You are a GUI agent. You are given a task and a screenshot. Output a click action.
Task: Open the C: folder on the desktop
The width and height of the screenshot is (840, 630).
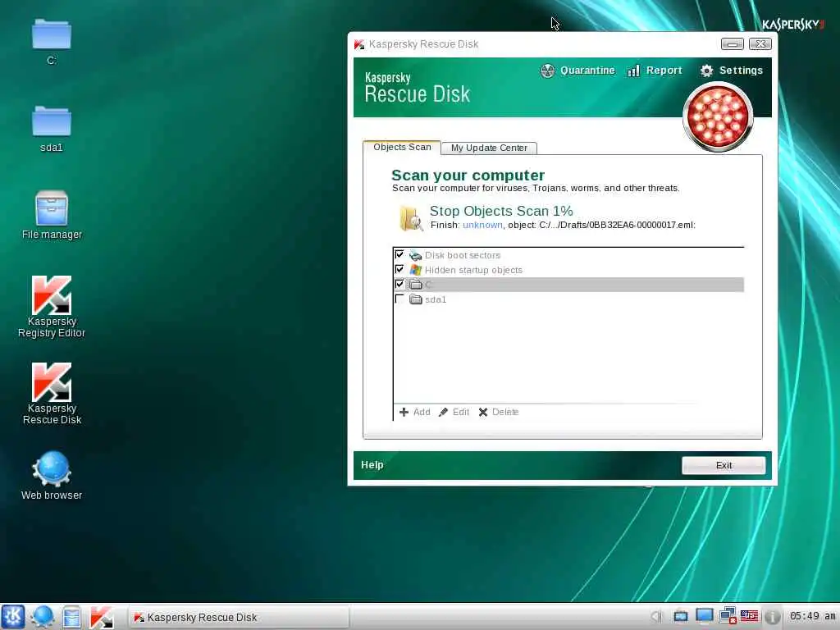pyautogui.click(x=52, y=42)
